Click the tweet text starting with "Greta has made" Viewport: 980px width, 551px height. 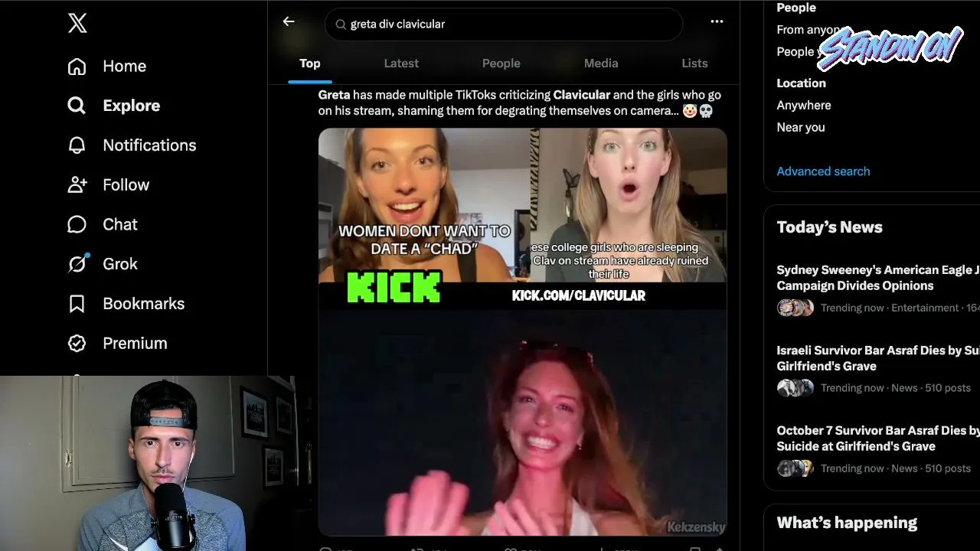(x=520, y=103)
